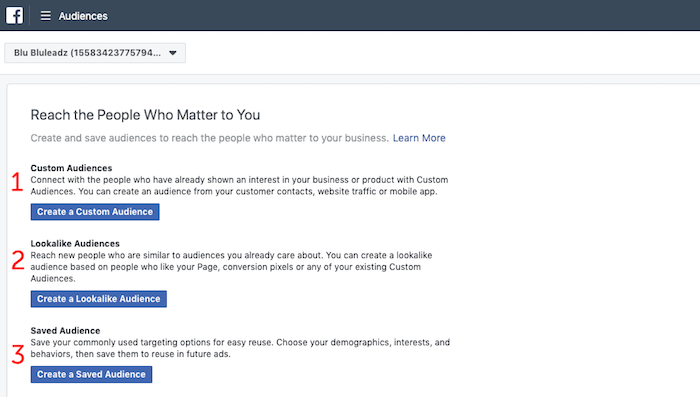700x397 pixels.
Task: Select the Custom Audiences heading text
Action: [71, 168]
